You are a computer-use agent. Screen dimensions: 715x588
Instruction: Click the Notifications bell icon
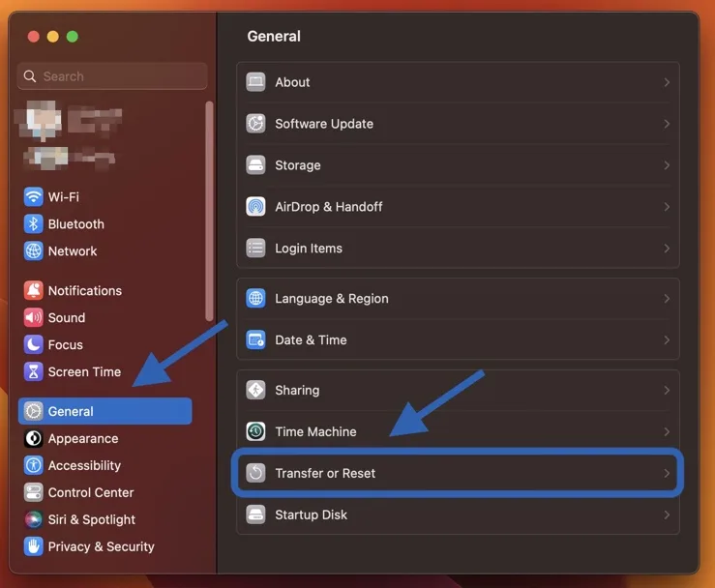pyautogui.click(x=33, y=290)
